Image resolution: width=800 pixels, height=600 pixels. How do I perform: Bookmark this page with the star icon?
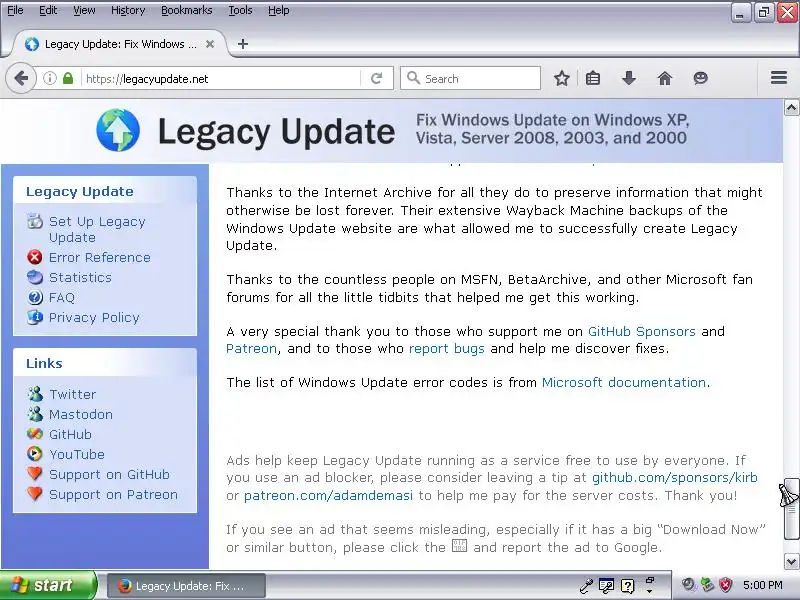point(562,79)
